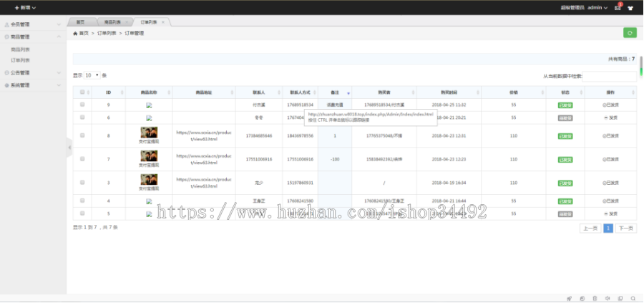Toggle the select-all checkbox in table header
Screen dimensions: 644x303
[x=82, y=92]
